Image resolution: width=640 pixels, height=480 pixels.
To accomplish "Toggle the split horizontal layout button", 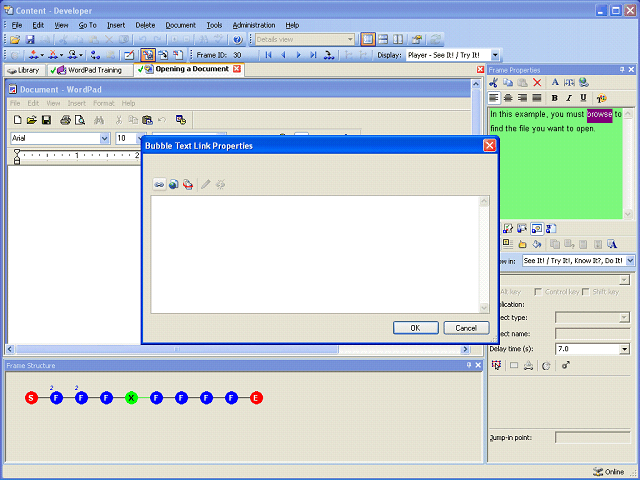I will click(383, 39).
